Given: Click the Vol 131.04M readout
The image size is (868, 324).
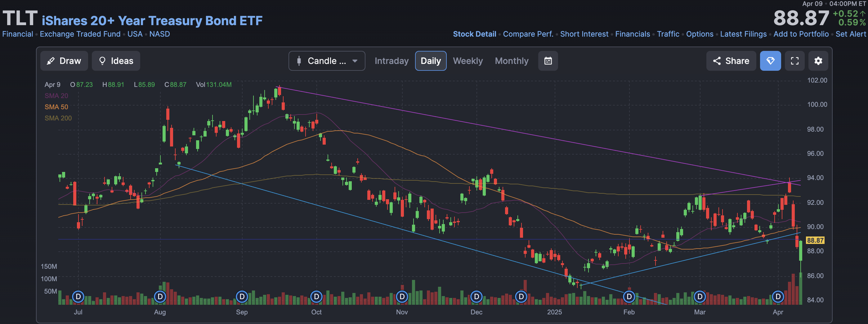Looking at the screenshot, I should click(x=214, y=85).
